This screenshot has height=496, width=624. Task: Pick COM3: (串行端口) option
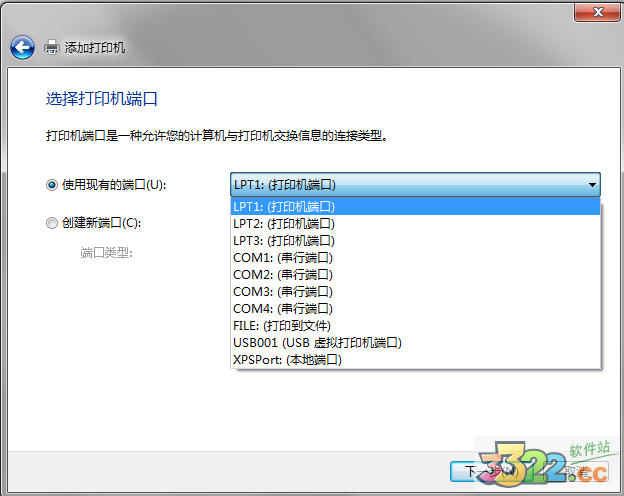point(415,292)
